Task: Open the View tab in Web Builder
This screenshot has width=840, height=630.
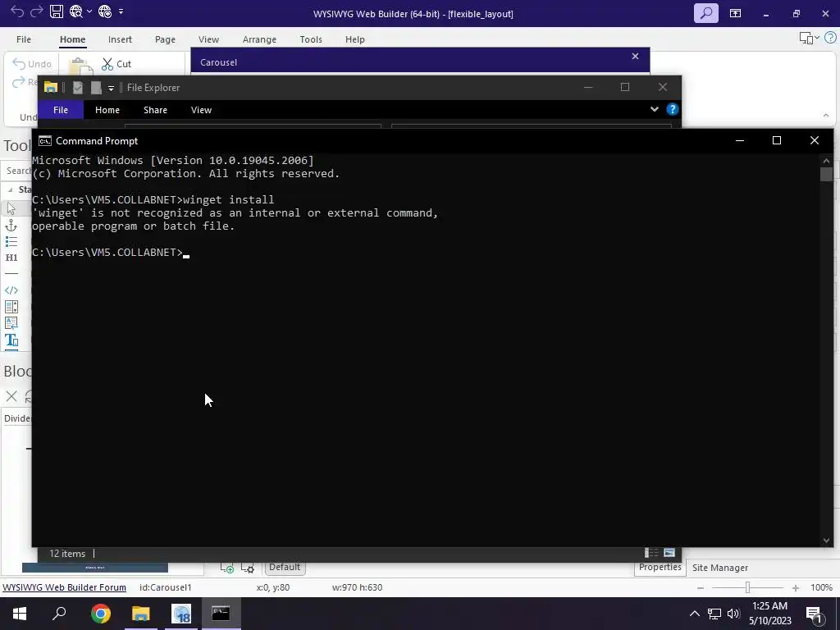Action: coord(208,39)
